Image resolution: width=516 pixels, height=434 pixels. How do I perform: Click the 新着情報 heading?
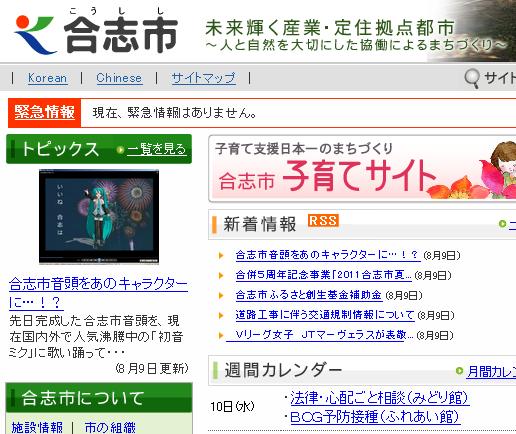pos(260,224)
